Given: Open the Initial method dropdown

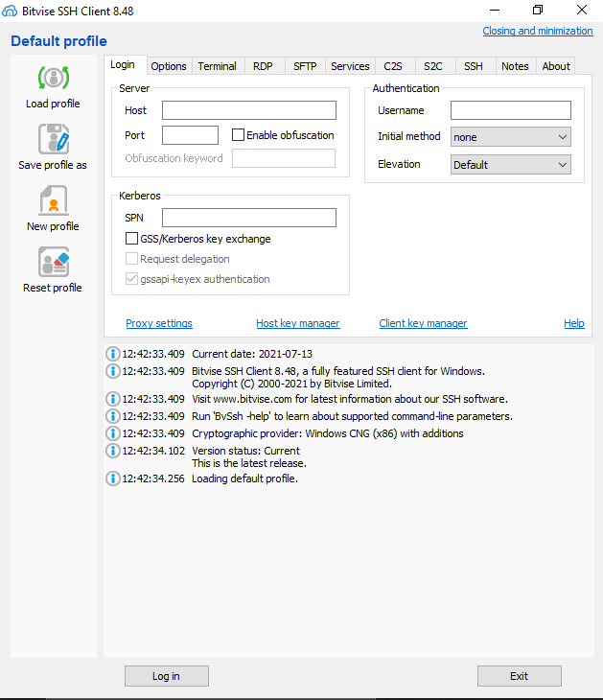Looking at the screenshot, I should pyautogui.click(x=511, y=137).
